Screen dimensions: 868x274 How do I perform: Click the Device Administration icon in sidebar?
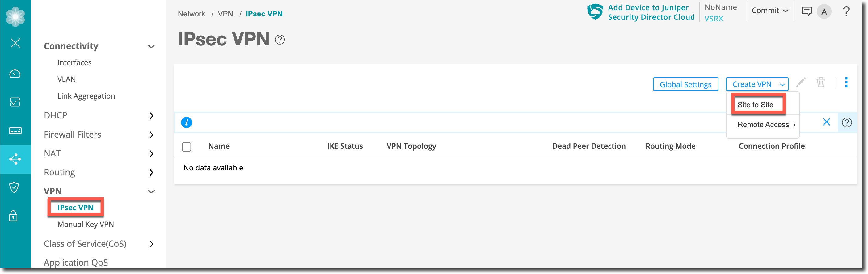click(x=15, y=131)
